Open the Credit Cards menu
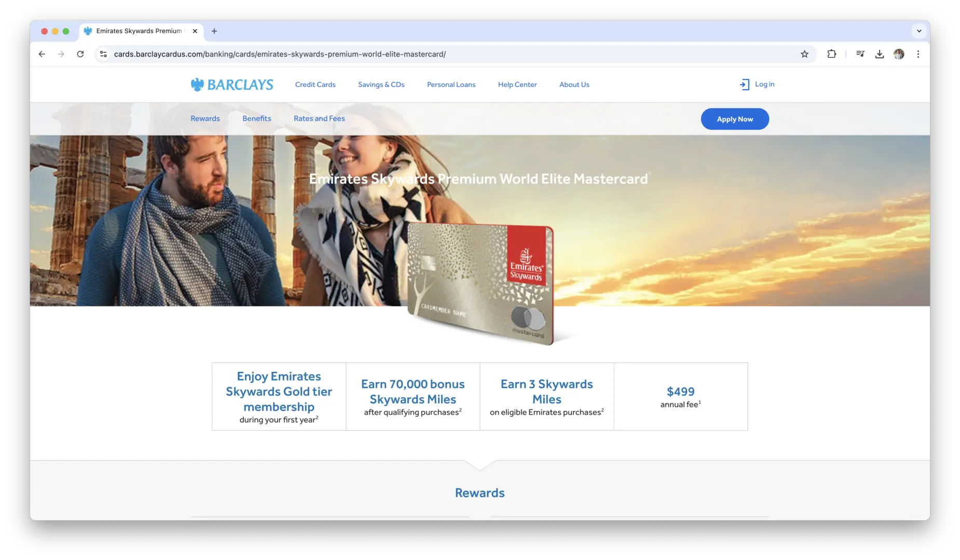Image resolution: width=960 pixels, height=560 pixels. [315, 85]
